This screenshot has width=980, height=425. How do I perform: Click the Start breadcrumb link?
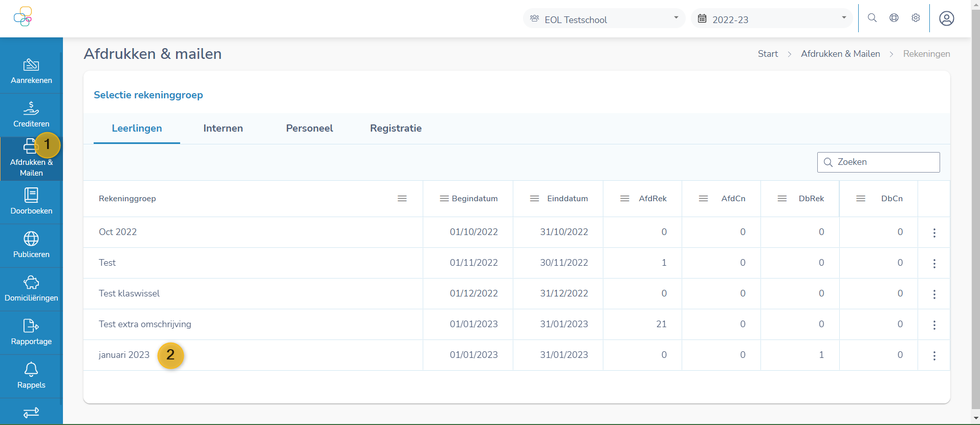tap(767, 54)
